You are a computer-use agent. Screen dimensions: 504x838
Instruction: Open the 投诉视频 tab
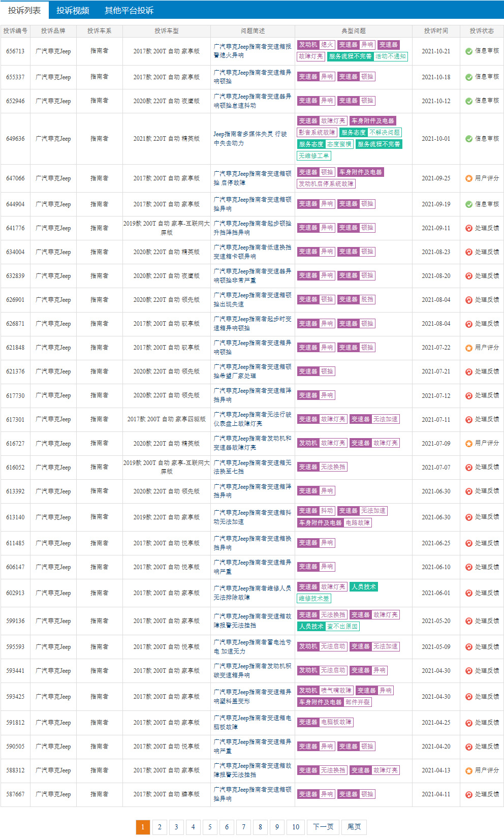click(73, 10)
